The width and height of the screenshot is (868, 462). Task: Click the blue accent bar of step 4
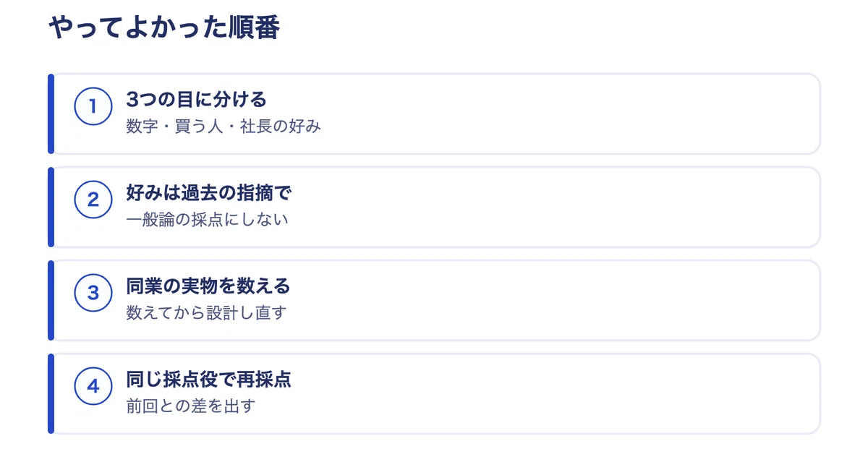point(51,393)
